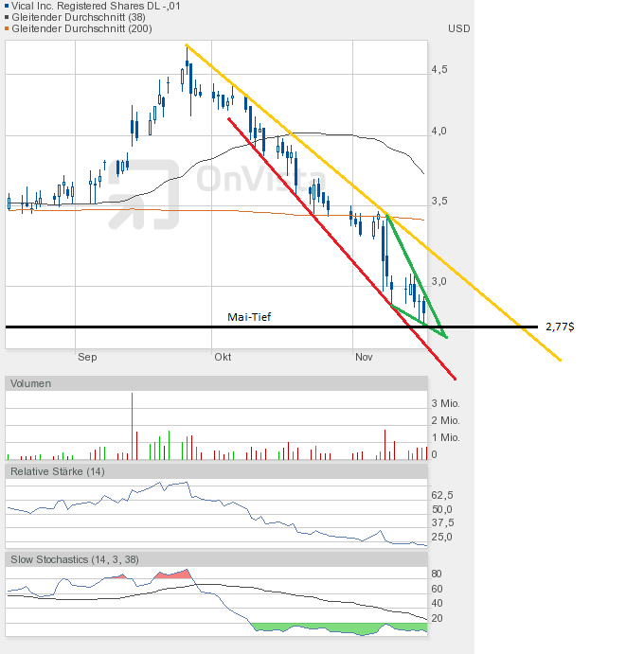This screenshot has height=654, width=644.
Task: Click the USD currency axis label
Action: coord(458,28)
